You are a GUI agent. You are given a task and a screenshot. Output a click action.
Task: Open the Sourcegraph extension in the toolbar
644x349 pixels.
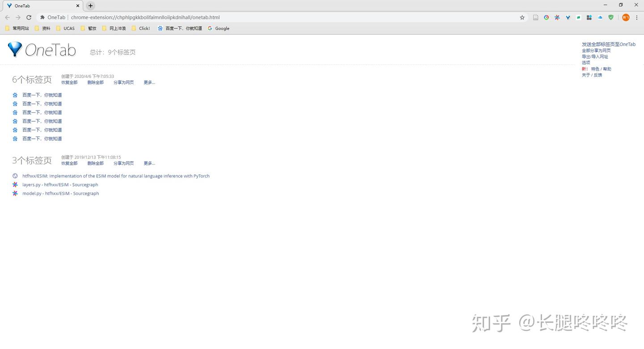coord(557,17)
